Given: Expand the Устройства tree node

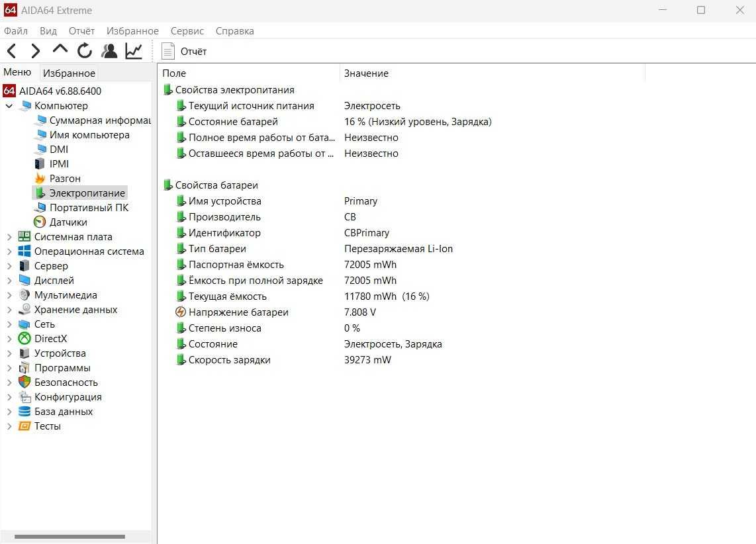Looking at the screenshot, I should (9, 353).
